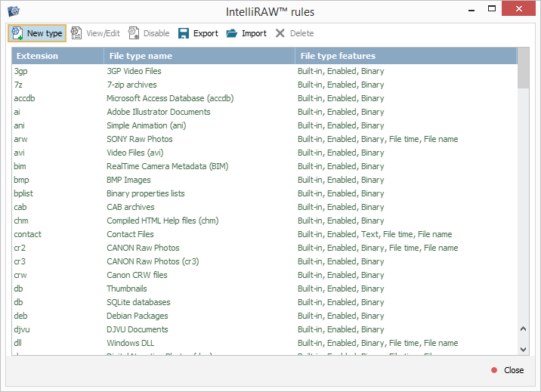Pick the Contact Files entry
Screen dimensions: 541x392
tap(130, 234)
